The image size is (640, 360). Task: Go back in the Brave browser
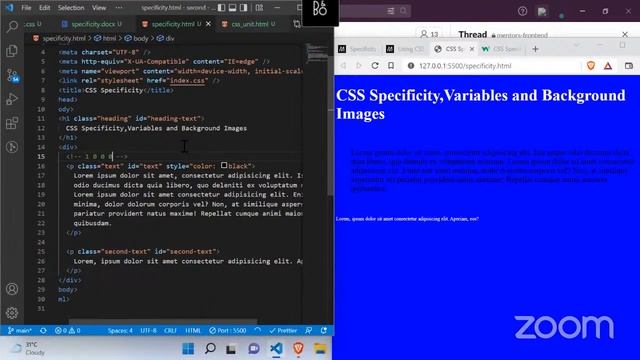point(343,66)
